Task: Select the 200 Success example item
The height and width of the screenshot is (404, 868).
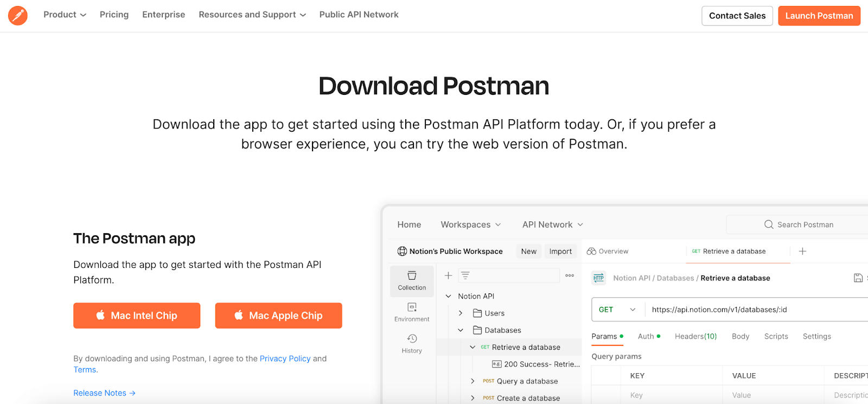Action: coord(536,364)
